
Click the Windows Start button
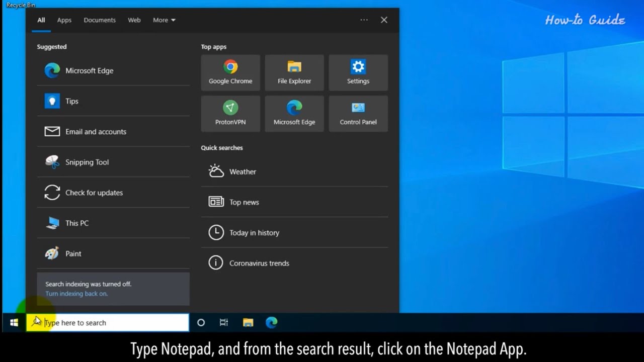coord(14,323)
